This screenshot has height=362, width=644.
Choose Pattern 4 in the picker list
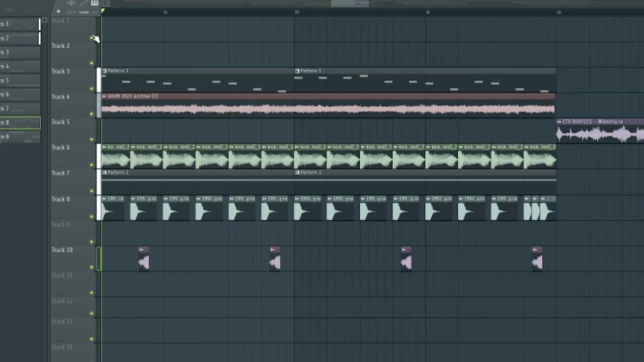[x=20, y=66]
